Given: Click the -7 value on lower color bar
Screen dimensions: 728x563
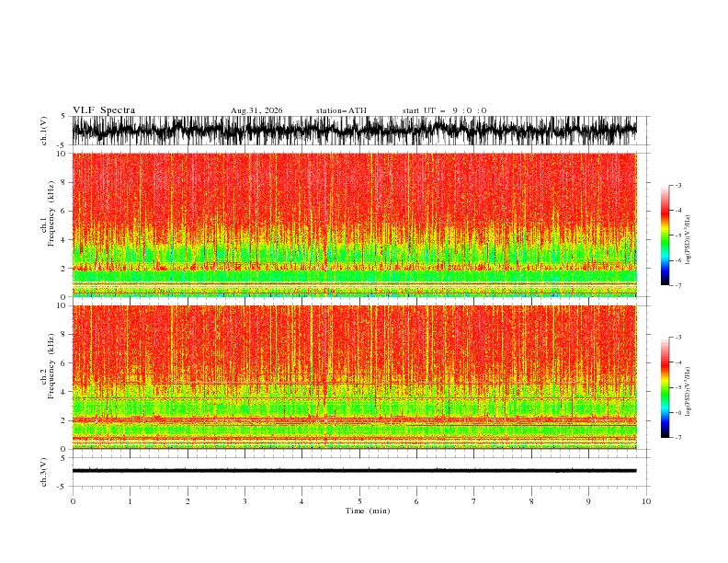Looking at the screenshot, I should [677, 438].
